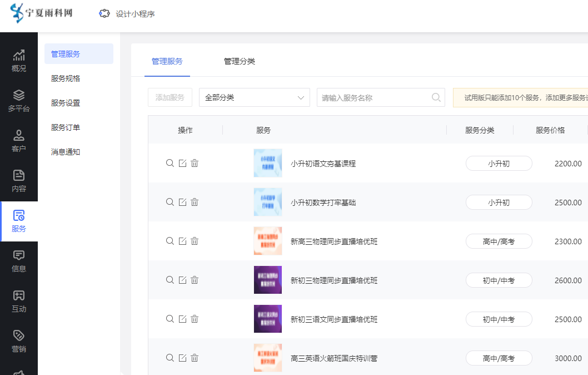Delete the 高三英语火箭班国庆特训营 service
This screenshot has width=588, height=375.
pos(195,358)
